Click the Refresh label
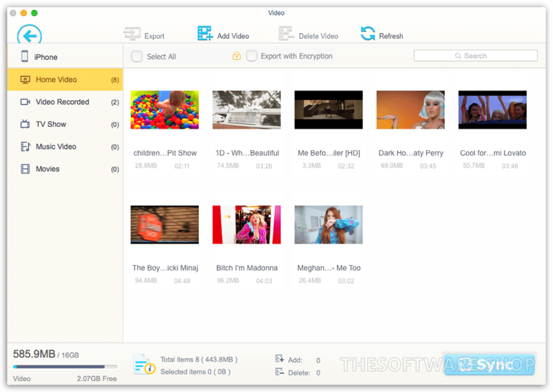 [x=391, y=36]
